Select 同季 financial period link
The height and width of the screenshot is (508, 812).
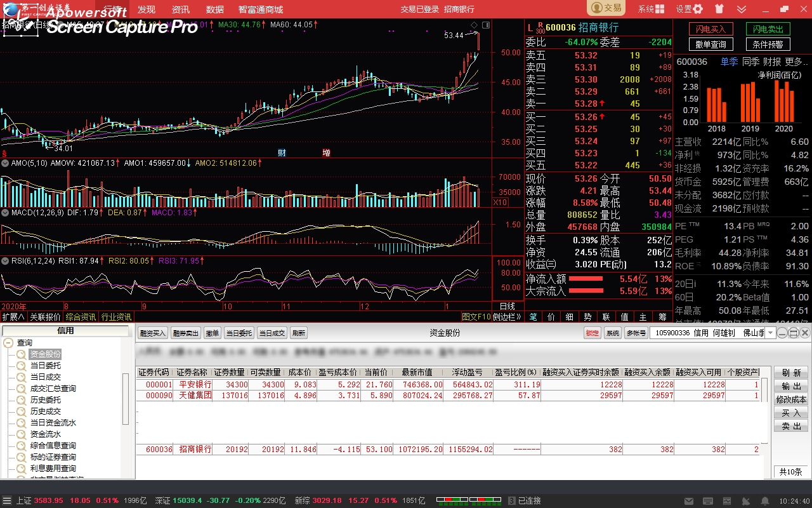[750, 62]
